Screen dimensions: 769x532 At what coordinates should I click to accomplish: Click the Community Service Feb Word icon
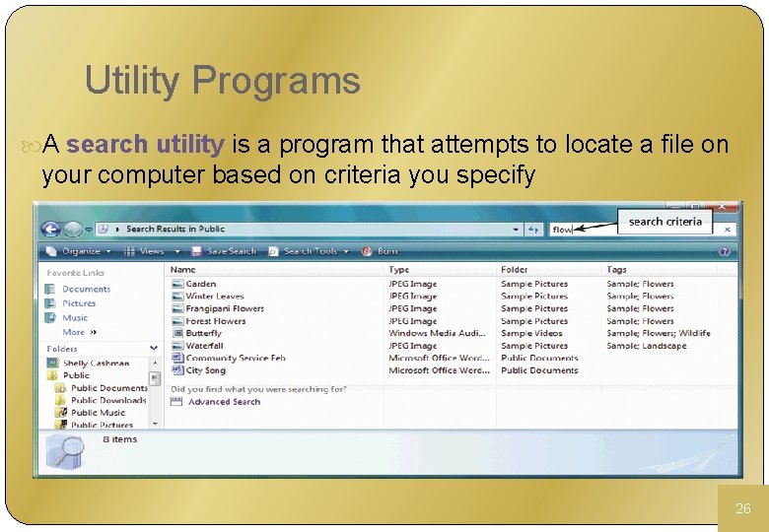177,358
